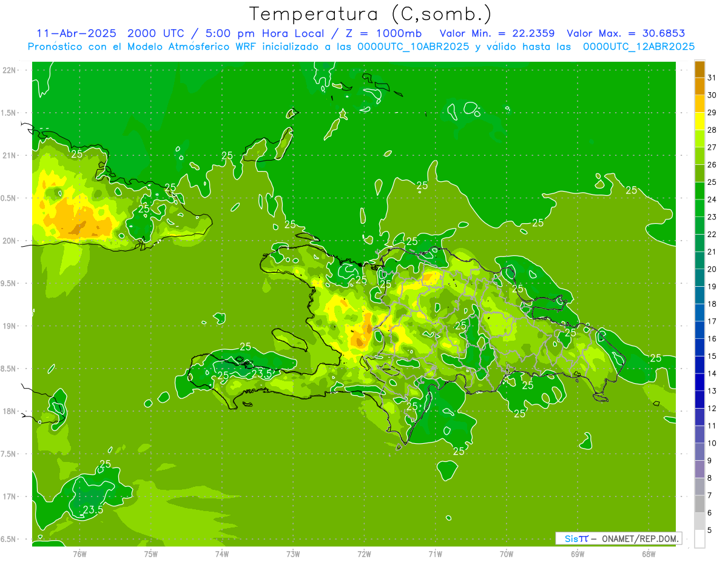Click the orange color bar segment above 31
This screenshot has height=562, width=728.
699,69
